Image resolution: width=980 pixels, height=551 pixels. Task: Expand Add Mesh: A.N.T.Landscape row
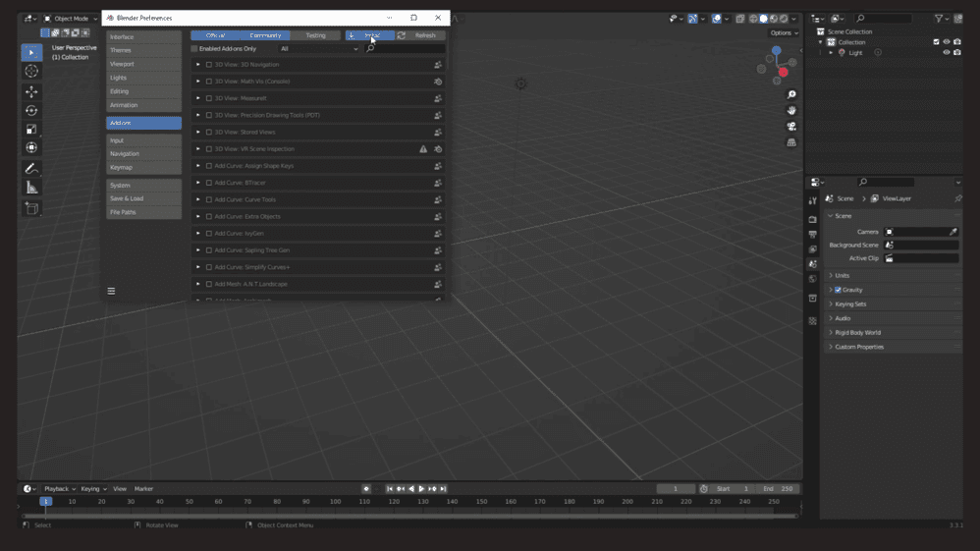click(198, 284)
